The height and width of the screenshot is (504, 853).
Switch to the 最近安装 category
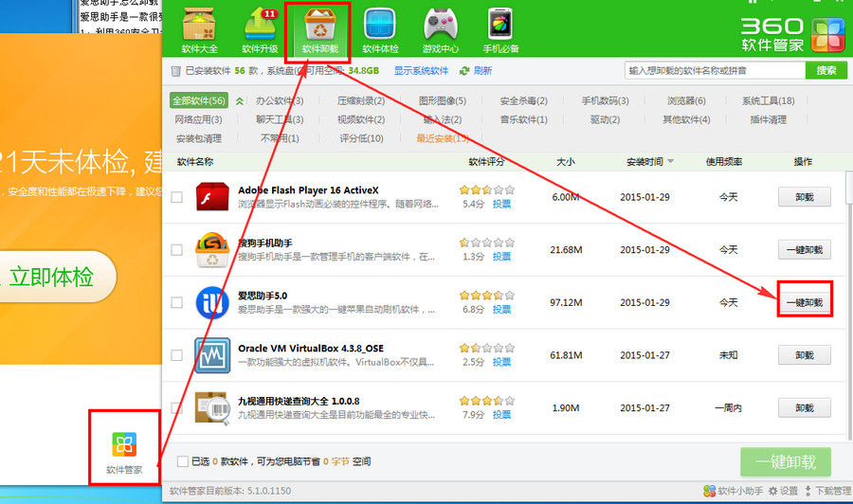coord(443,138)
